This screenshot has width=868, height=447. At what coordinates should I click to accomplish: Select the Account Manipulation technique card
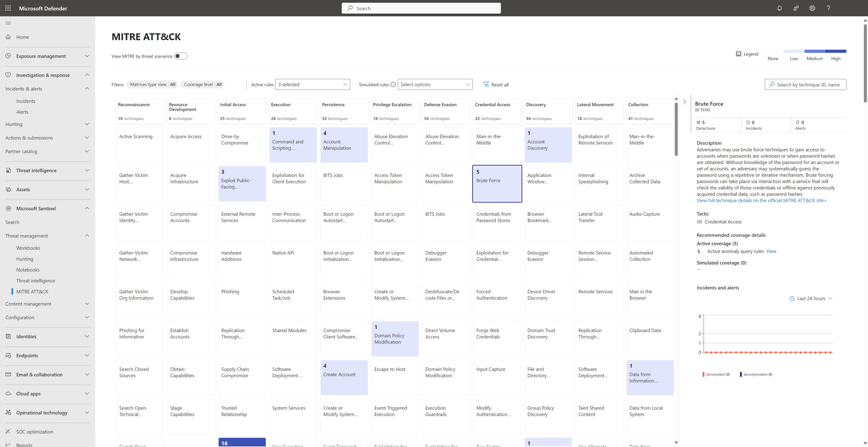pyautogui.click(x=344, y=145)
